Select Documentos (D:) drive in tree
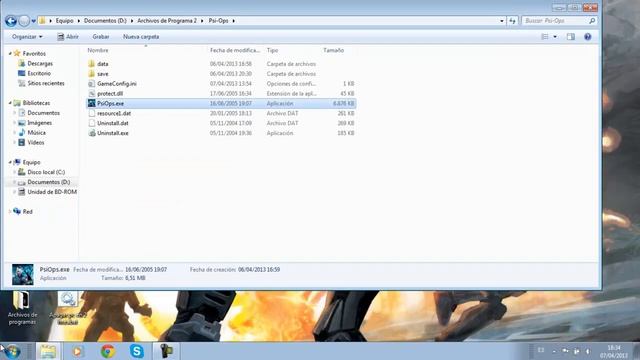640x360 pixels. (x=48, y=182)
